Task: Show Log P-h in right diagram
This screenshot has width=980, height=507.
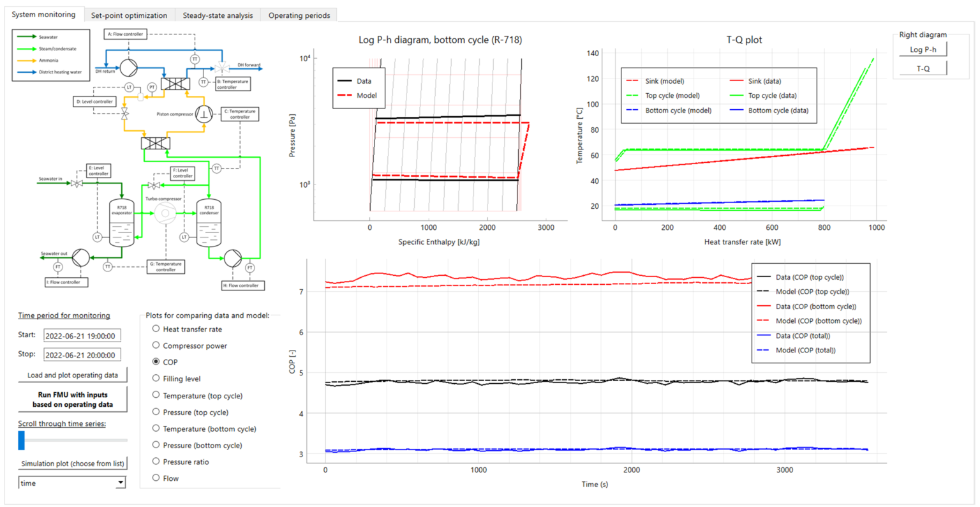Action: 923,49
